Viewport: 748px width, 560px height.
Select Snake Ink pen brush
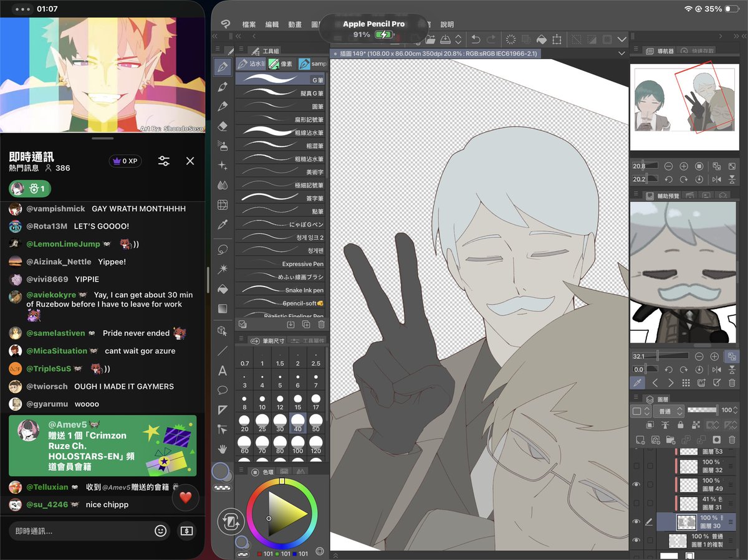coord(280,290)
